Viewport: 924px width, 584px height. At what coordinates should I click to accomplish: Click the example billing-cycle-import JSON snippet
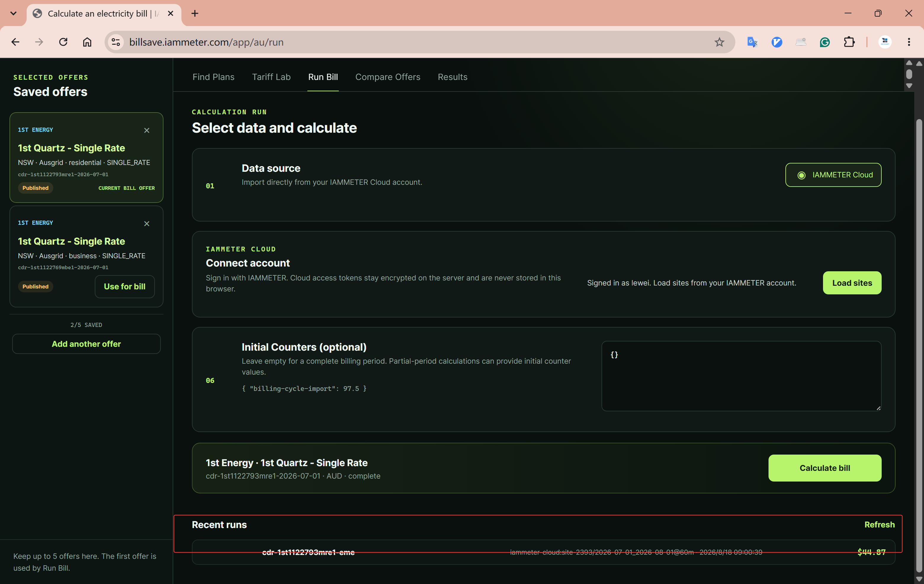click(304, 389)
